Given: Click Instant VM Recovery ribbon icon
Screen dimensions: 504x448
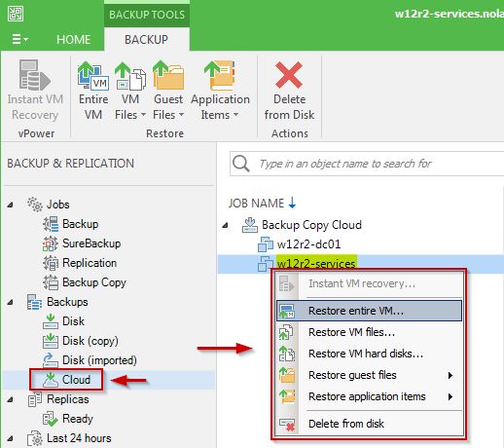Looking at the screenshot, I should click(35, 75).
